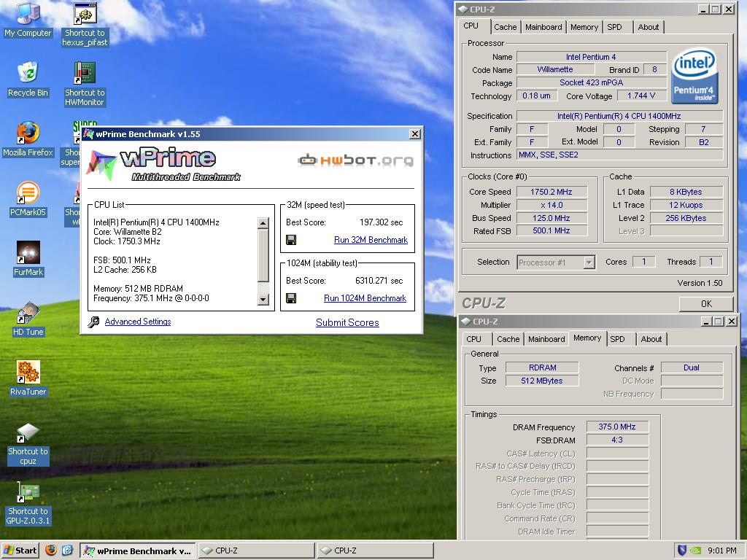747x560 pixels.
Task: Click the memory Type field RDRAM
Action: (542, 367)
